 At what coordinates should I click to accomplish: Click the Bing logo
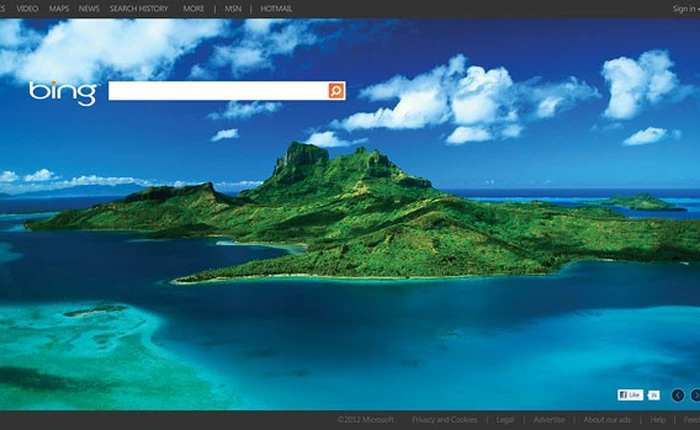click(62, 93)
